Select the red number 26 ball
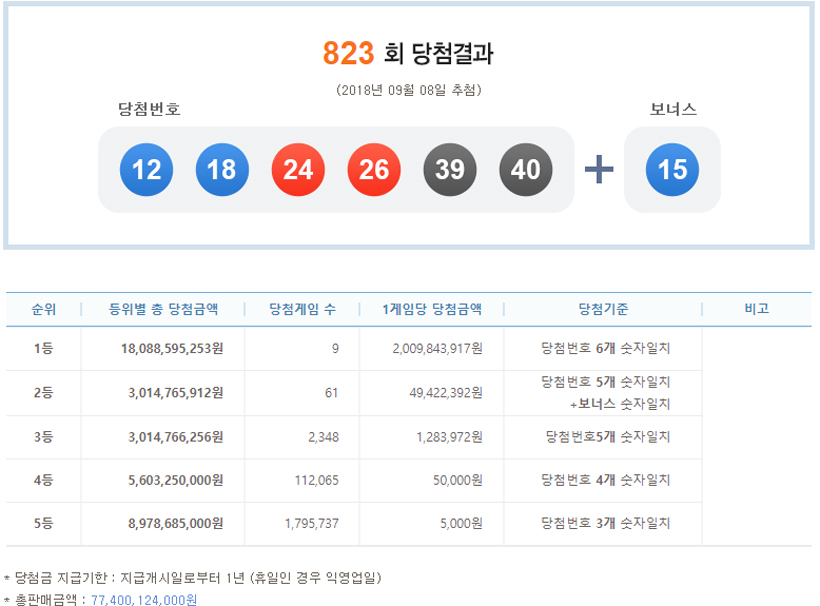Screen dimensions: 820x606 pyautogui.click(x=374, y=170)
